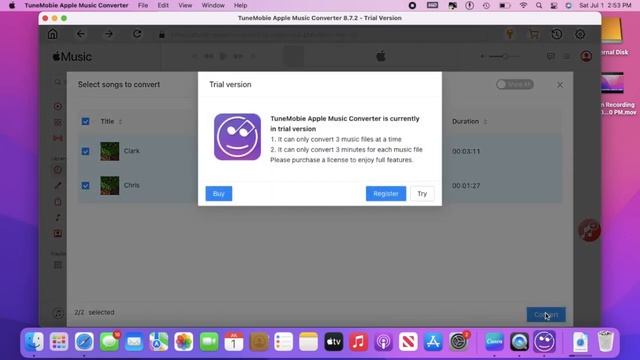Open Calendar from the Dock
The height and width of the screenshot is (360, 640).
(x=234, y=341)
